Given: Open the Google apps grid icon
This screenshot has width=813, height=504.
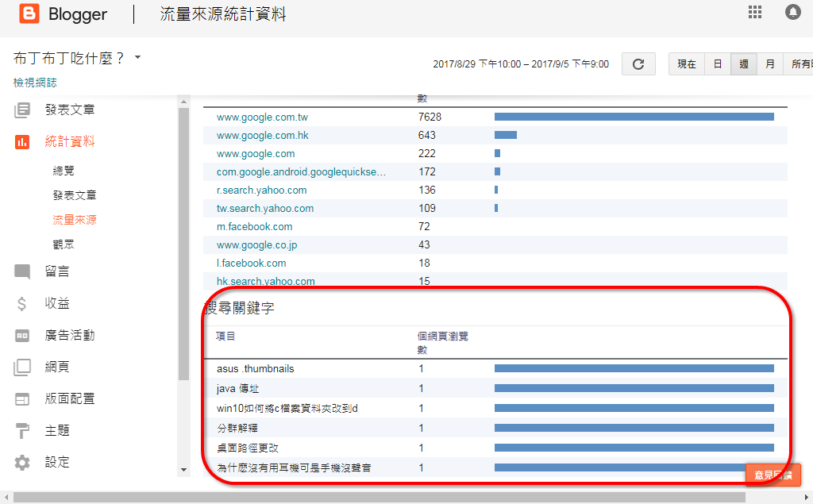Looking at the screenshot, I should [755, 12].
